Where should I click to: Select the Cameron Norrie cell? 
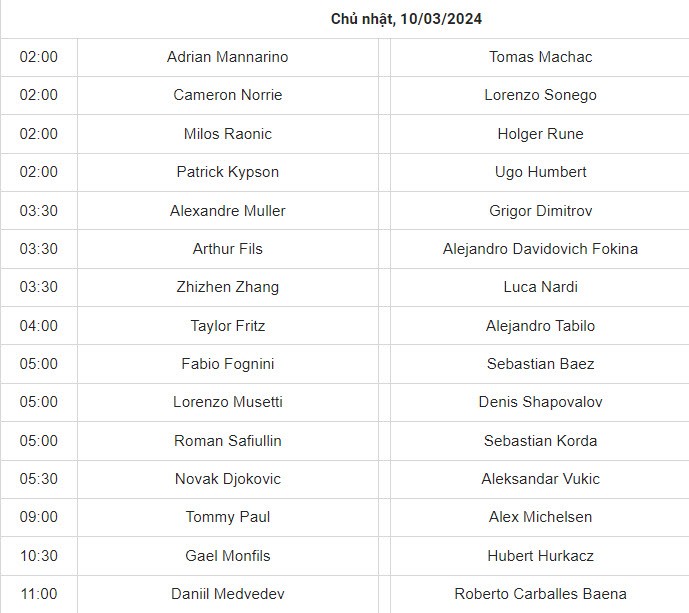tap(227, 95)
